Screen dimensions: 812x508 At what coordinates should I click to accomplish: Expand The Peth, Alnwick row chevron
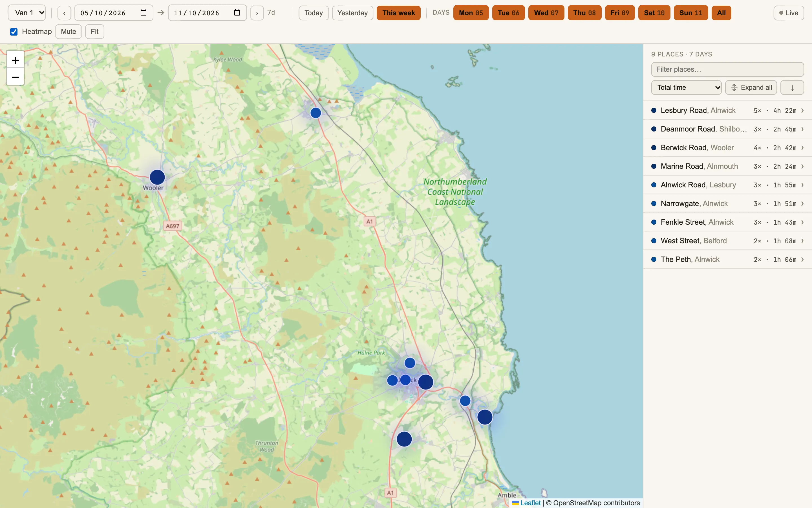[802, 260]
